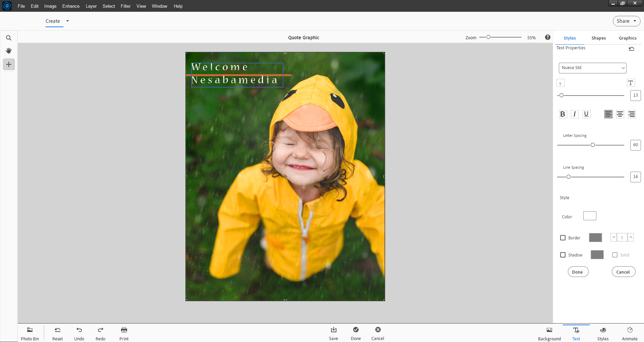Viewport: 644px width, 342px height.
Task: Click the Letter Spacing slider handle
Action: (593, 145)
